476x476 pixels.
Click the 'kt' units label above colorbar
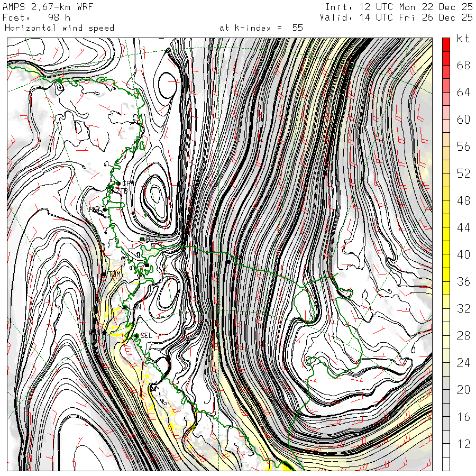tap(463, 39)
